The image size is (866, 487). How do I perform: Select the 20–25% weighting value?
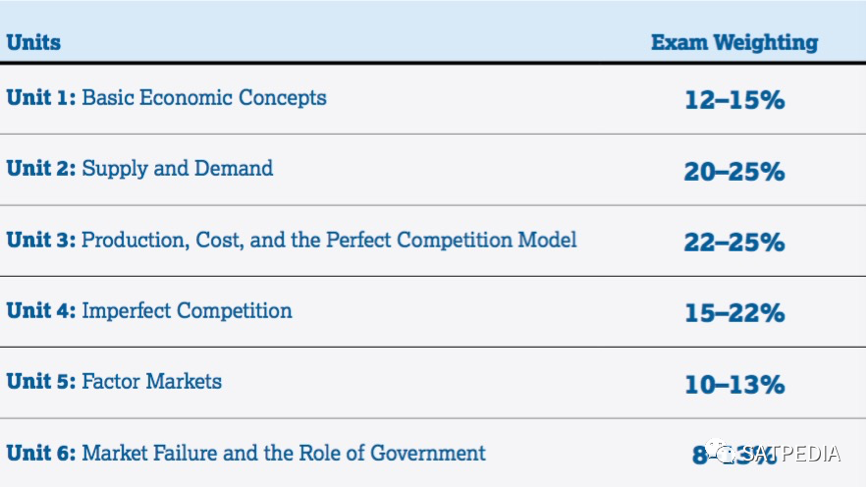click(735, 171)
